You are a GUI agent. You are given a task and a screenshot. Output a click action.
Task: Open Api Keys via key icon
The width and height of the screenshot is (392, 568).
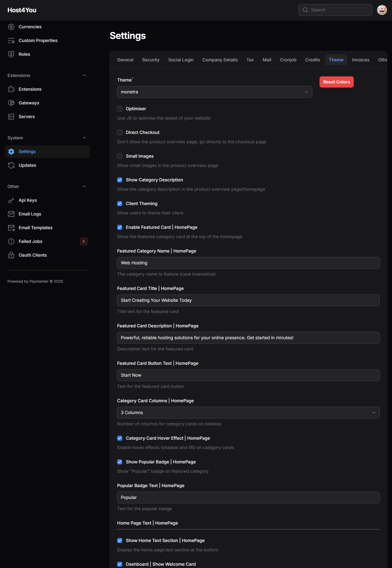click(x=11, y=200)
